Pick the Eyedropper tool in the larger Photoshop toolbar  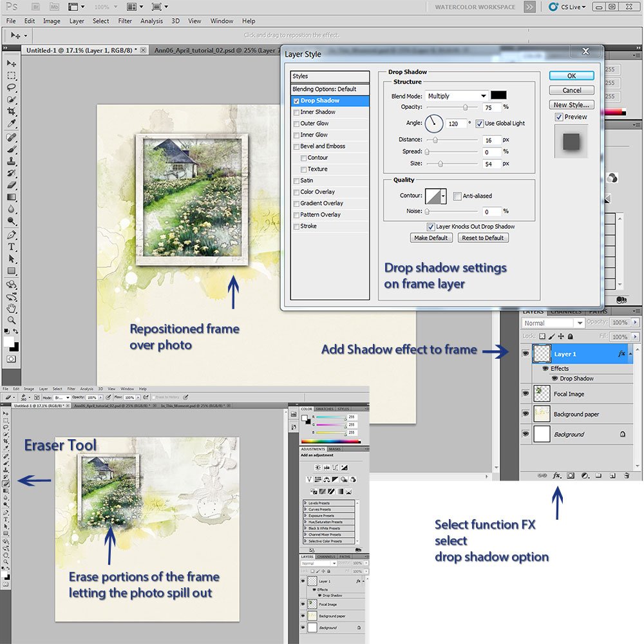pyautogui.click(x=11, y=123)
